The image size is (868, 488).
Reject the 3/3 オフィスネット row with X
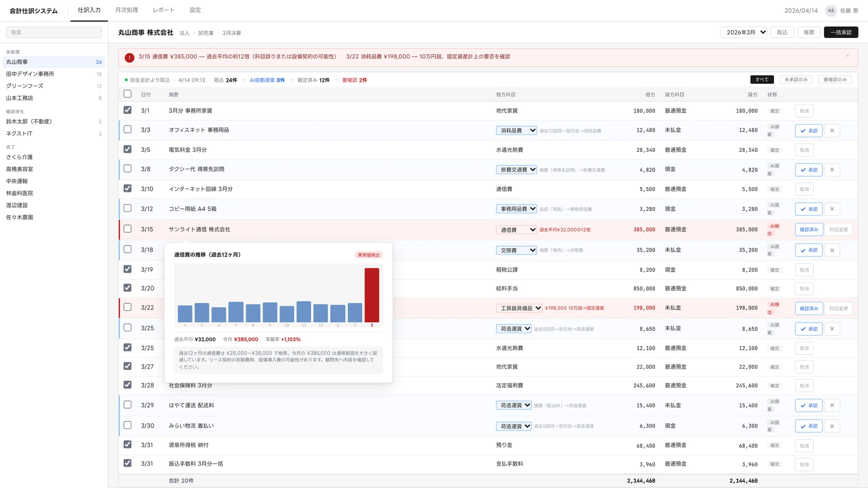[x=832, y=131]
